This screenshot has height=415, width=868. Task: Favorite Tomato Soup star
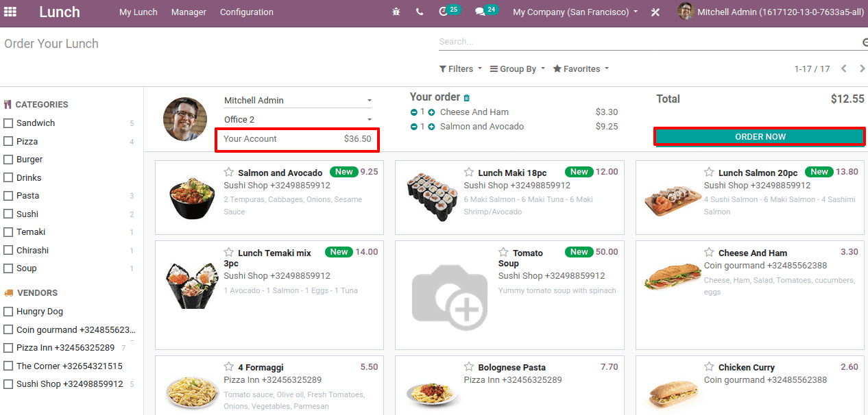503,252
